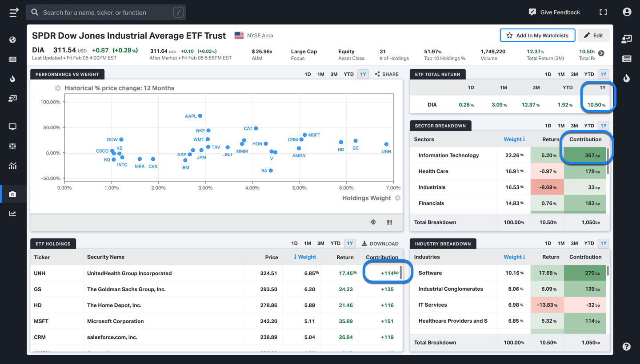The image size is (640, 364).
Task: Click the Edit button
Action: 594,36
